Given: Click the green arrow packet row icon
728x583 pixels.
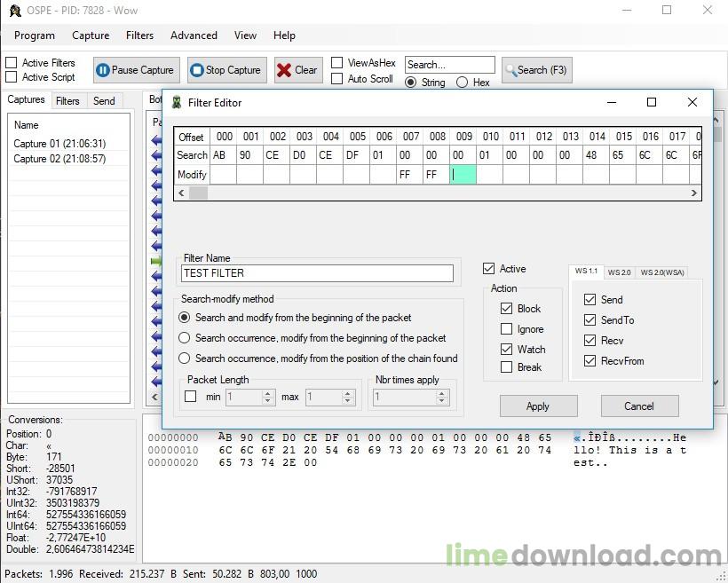Looking at the screenshot, I should click(156, 261).
